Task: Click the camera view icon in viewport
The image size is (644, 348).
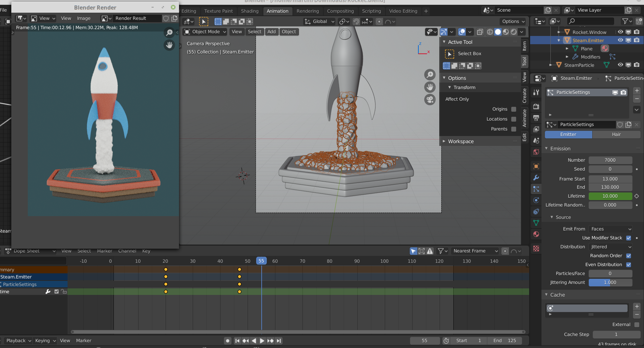Action: coord(430,100)
